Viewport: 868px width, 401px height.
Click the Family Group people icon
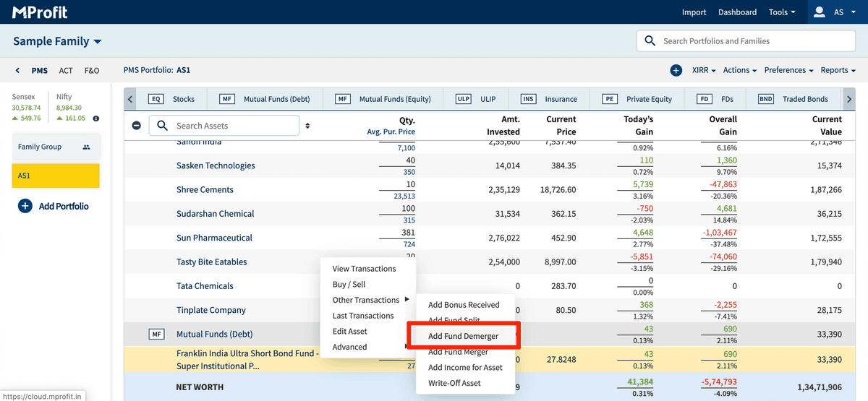pyautogui.click(x=86, y=147)
